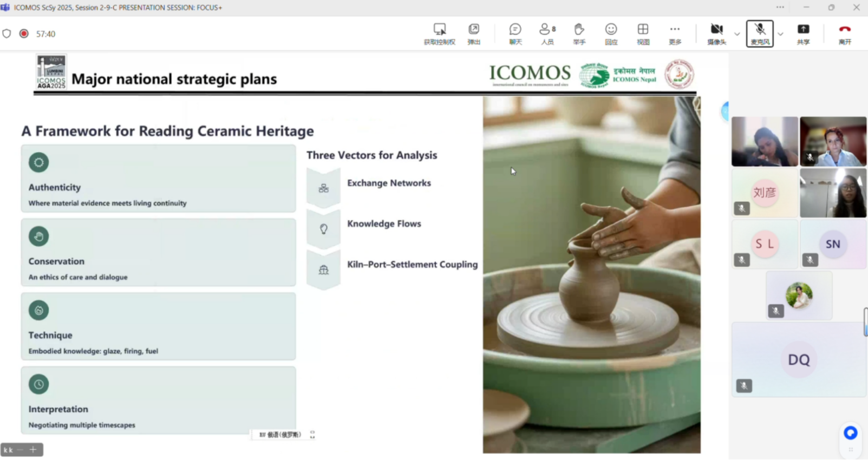Open the title bar three-dots menu

[780, 8]
